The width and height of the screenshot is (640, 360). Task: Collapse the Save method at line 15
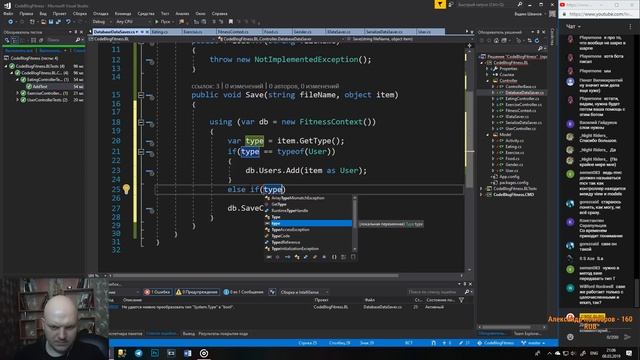coord(141,95)
